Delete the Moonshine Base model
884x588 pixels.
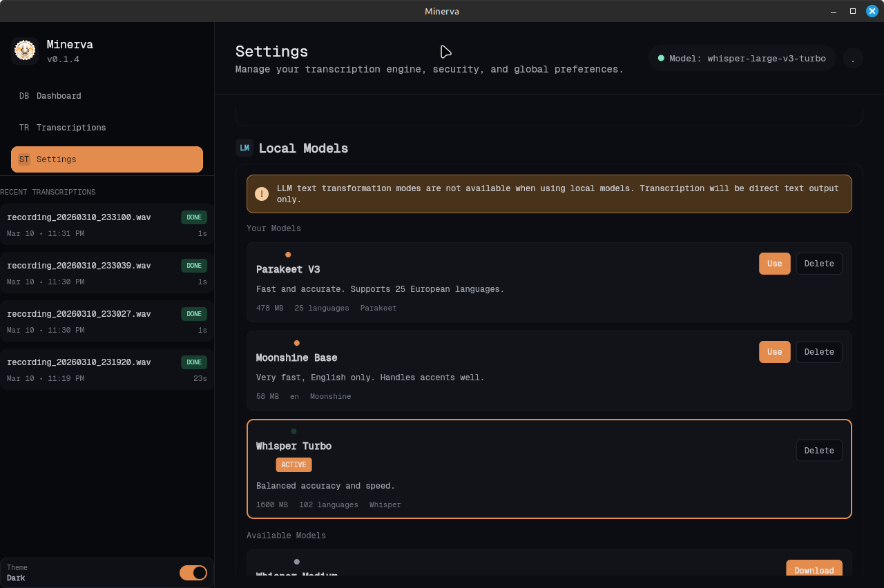[x=819, y=351]
